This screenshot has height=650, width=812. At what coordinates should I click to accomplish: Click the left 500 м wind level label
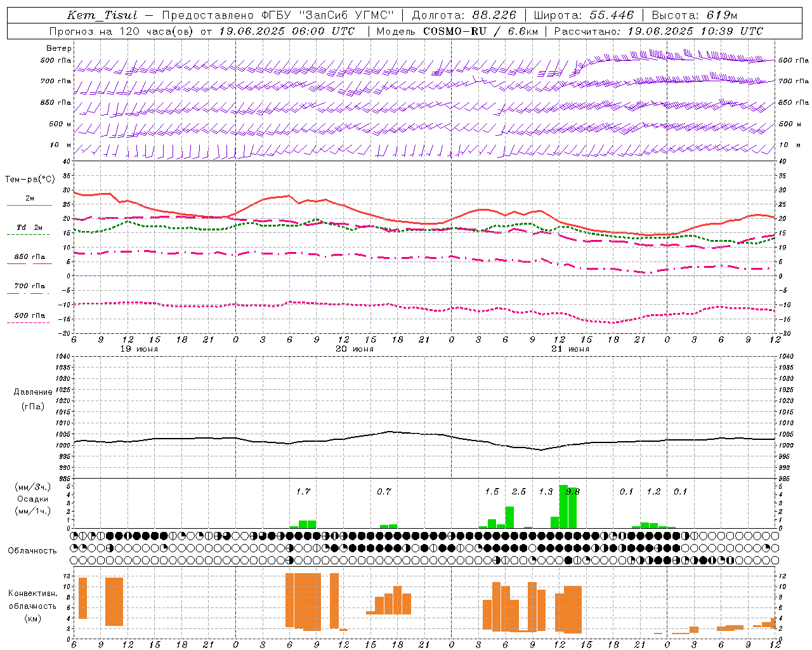coord(61,124)
